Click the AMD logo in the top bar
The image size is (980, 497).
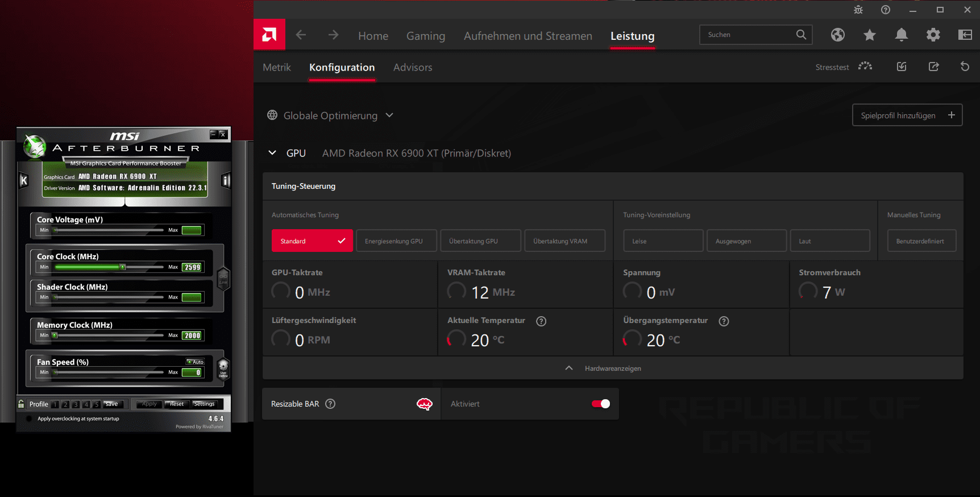[x=269, y=35]
